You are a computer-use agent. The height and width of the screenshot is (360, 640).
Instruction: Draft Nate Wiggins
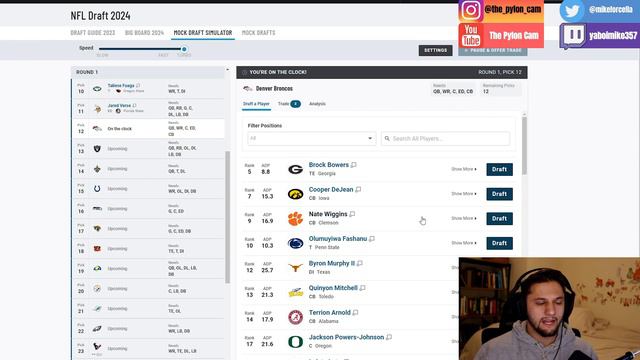point(499,219)
